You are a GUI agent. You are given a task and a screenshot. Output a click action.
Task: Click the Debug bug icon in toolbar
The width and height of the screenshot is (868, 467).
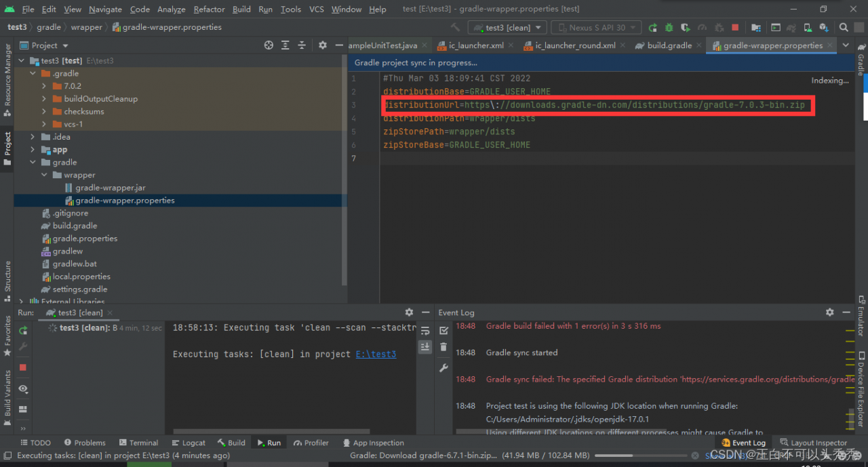point(669,28)
